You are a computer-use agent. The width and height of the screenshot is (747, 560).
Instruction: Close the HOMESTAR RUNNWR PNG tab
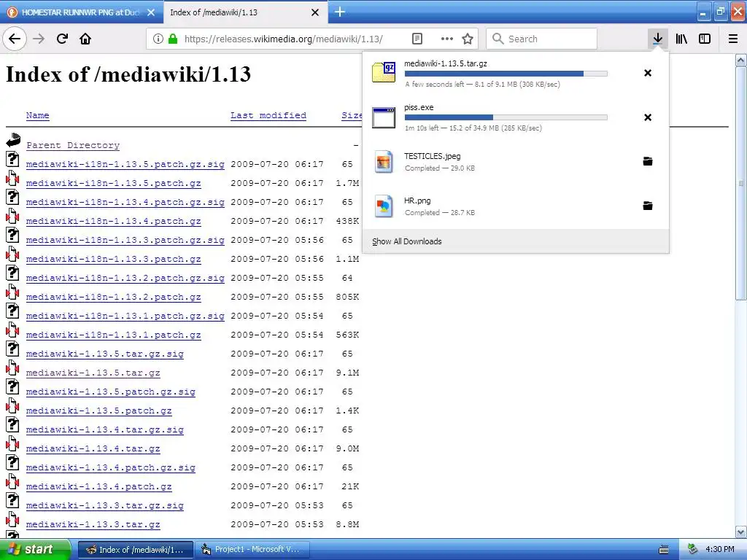click(151, 12)
